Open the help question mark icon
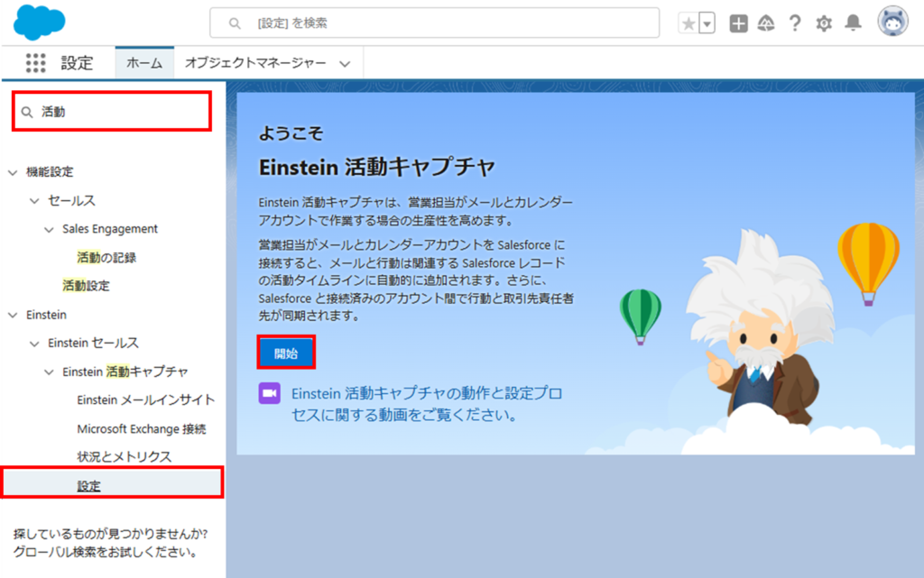The image size is (924, 578). (x=795, y=23)
